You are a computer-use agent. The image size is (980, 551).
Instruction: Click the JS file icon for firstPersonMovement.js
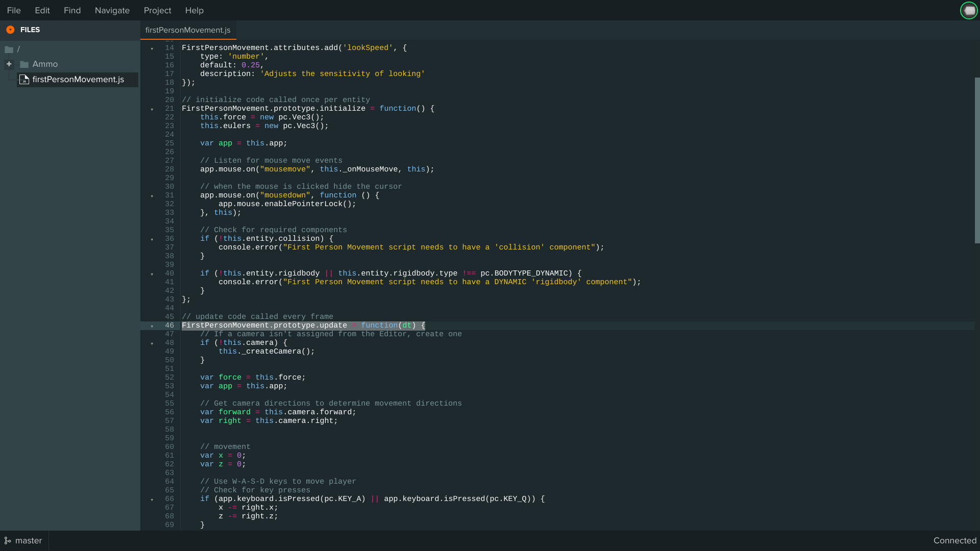pyautogui.click(x=24, y=80)
